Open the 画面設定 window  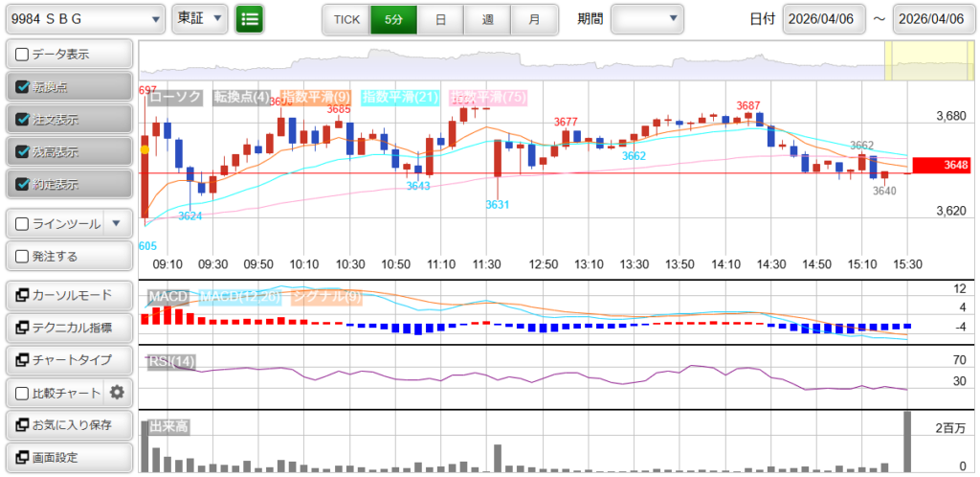click(68, 457)
